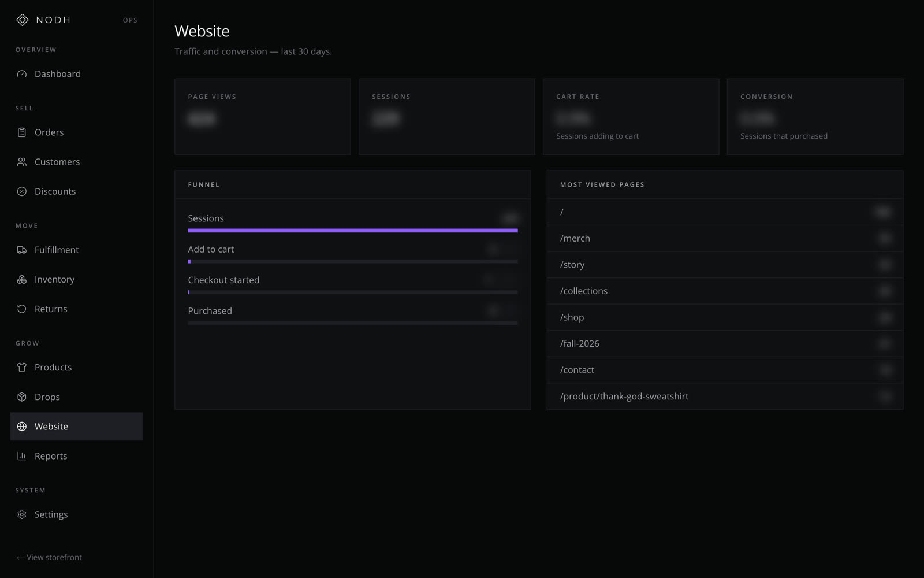Screen dimensions: 924x578
Task: Open Reports from the sidebar
Action: coord(77,456)
